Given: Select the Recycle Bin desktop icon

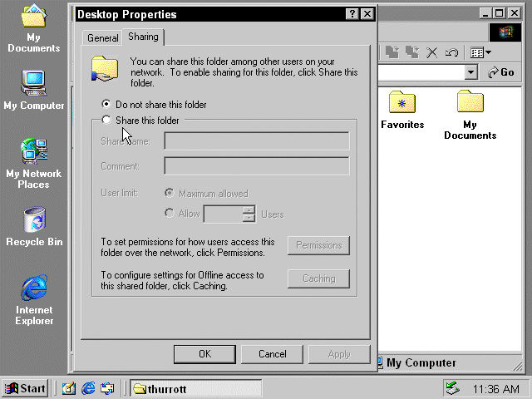Looking at the screenshot, I should (x=34, y=223).
